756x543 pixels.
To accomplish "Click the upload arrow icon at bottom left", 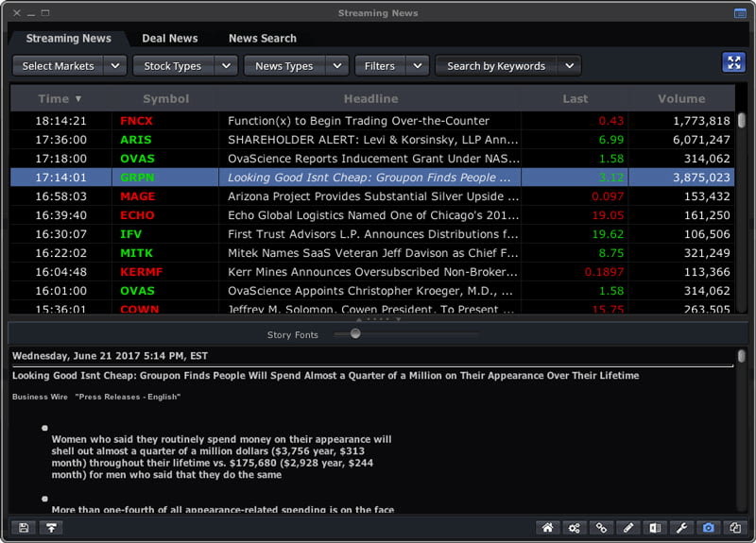I will 51,528.
